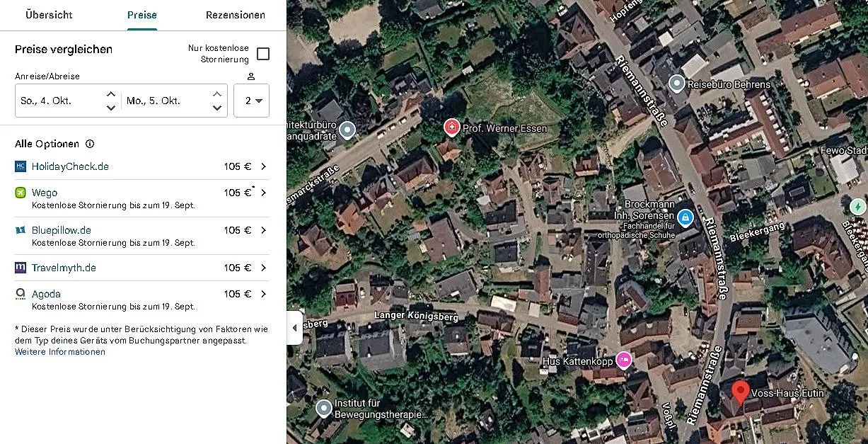
Task: Open the Travelmyth.de offer
Action: [142, 268]
